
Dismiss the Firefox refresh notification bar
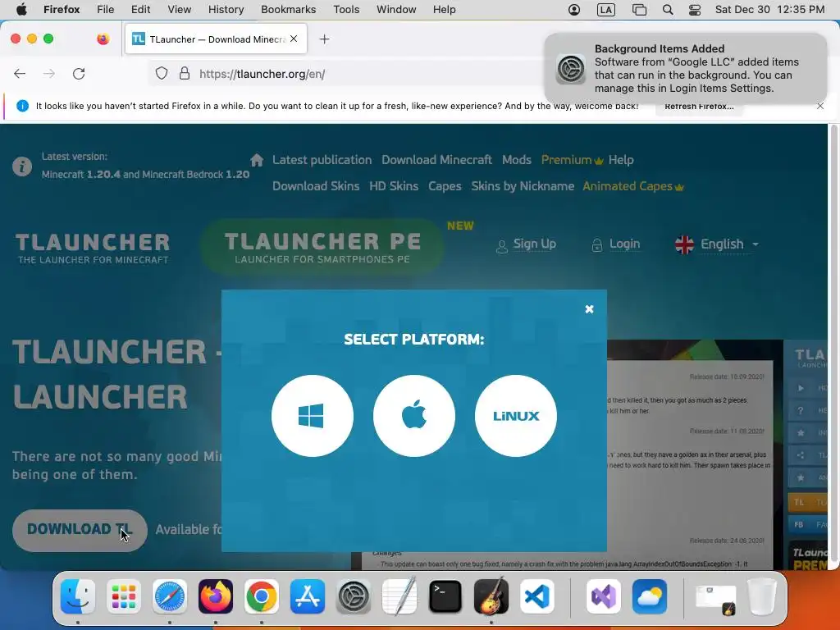point(820,106)
